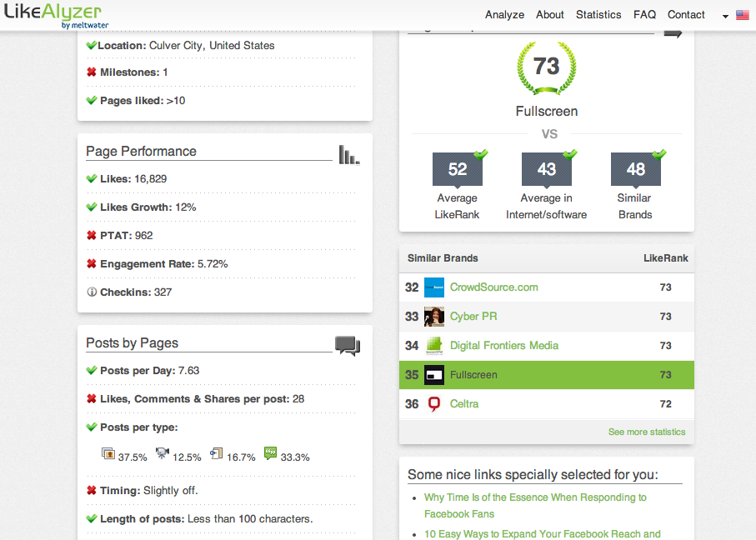Click the Digital Frontiers Media thumbnail

click(x=434, y=346)
